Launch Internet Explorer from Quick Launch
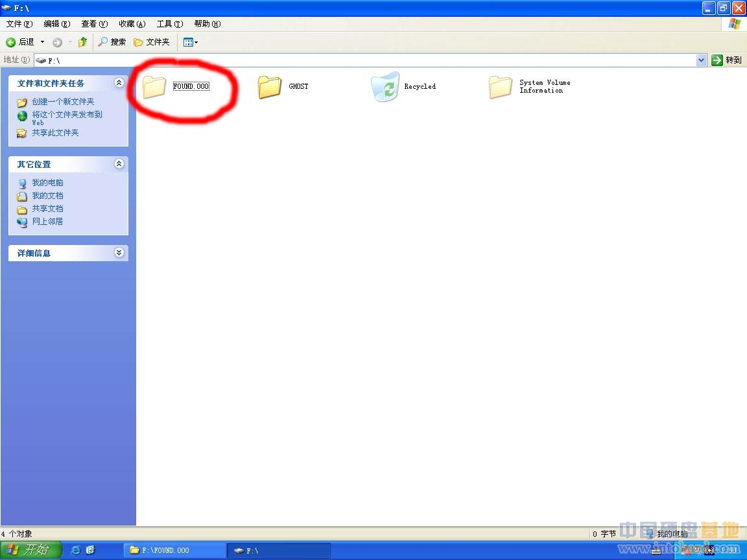The width and height of the screenshot is (747, 560). pyautogui.click(x=75, y=550)
